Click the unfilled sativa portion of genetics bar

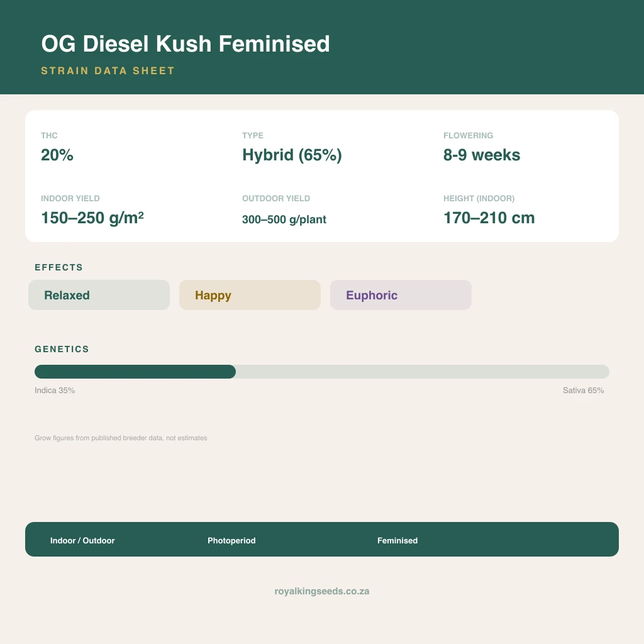[423, 372]
